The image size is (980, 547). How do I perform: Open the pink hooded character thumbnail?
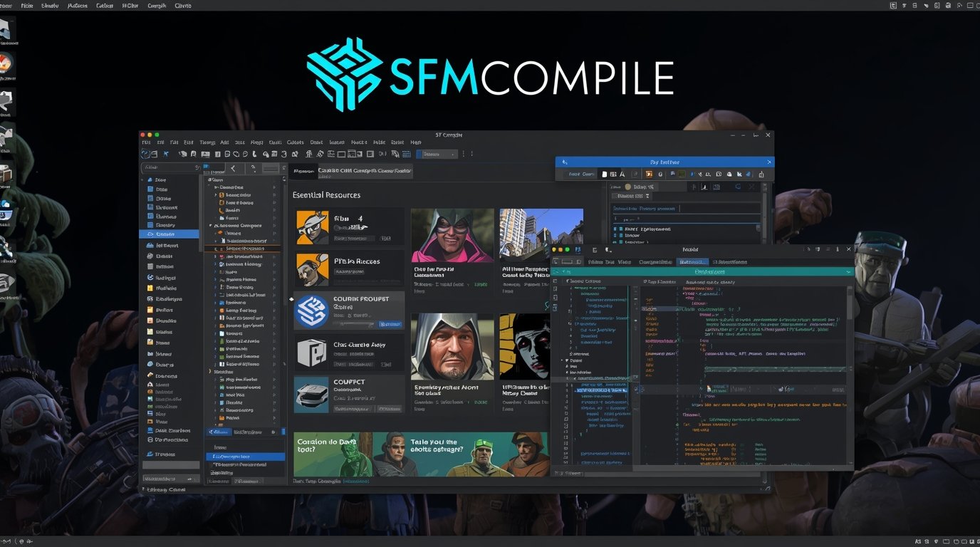[x=452, y=235]
